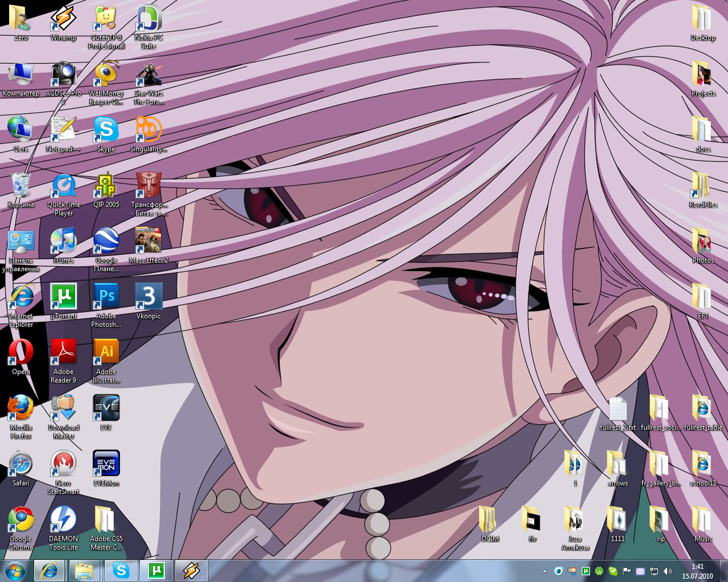Select the EFT folder icon
This screenshot has width=728, height=582.
tap(703, 301)
